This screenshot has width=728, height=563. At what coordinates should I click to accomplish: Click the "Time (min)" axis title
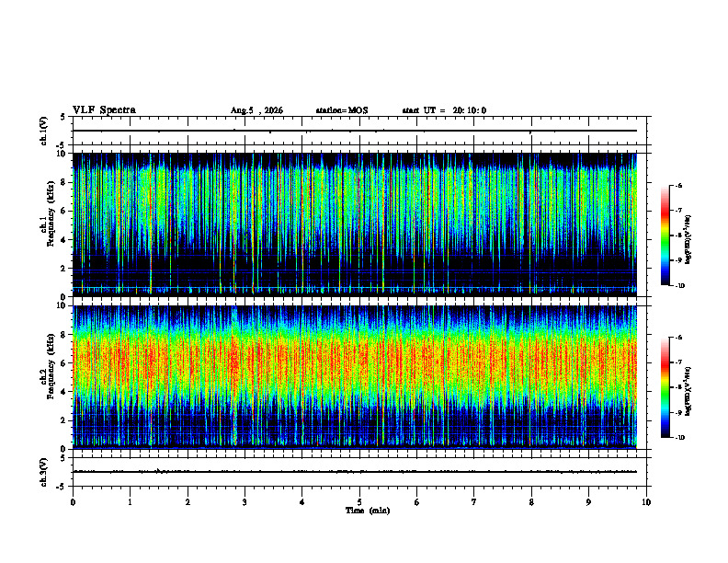click(368, 511)
